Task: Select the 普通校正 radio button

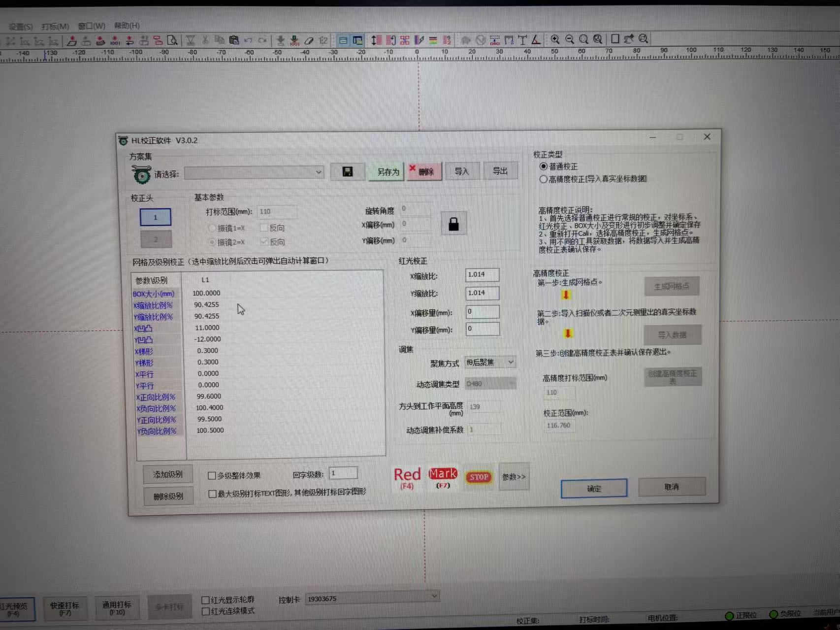Action: (544, 166)
